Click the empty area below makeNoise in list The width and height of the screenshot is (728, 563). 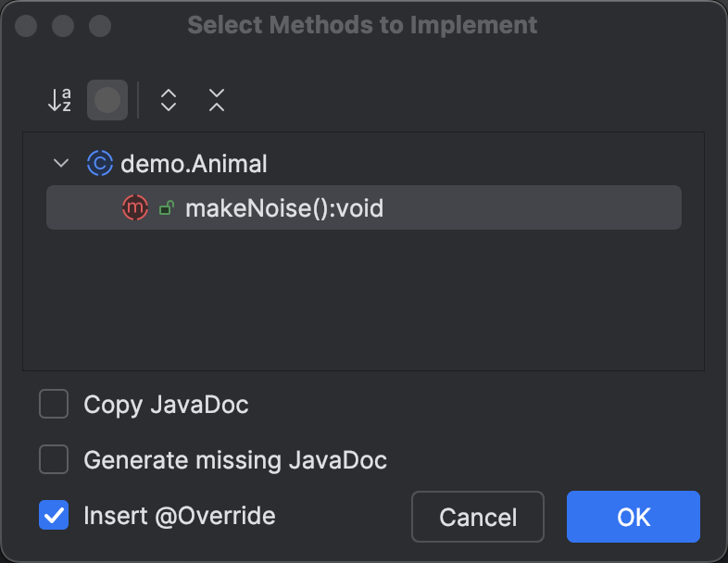pos(363,296)
